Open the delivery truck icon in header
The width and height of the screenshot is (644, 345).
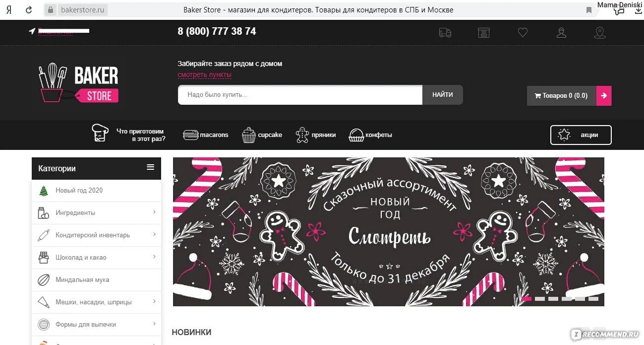445,33
